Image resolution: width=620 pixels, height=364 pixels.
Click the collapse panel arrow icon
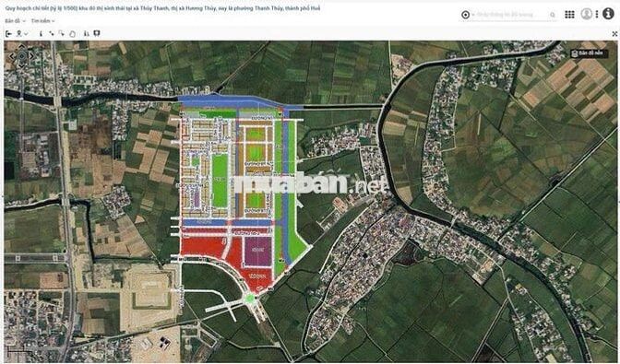tap(8, 33)
